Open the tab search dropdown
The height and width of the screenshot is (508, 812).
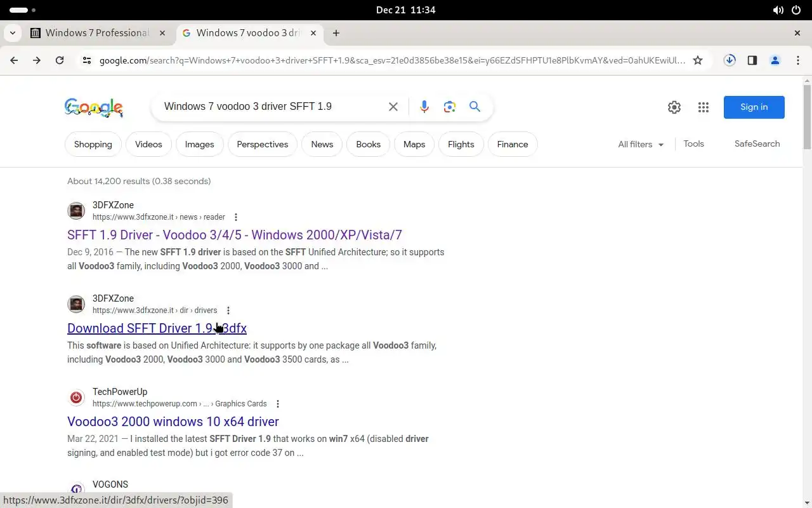click(13, 33)
